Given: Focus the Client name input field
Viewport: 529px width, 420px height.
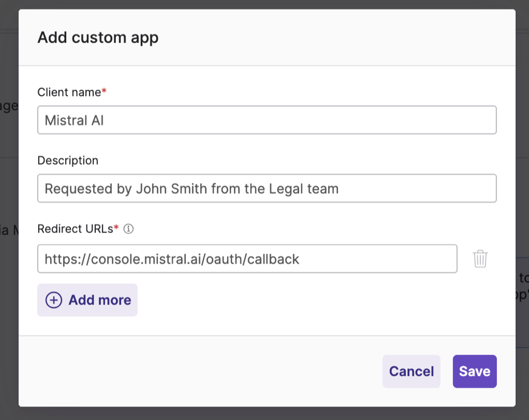Looking at the screenshot, I should (x=267, y=120).
